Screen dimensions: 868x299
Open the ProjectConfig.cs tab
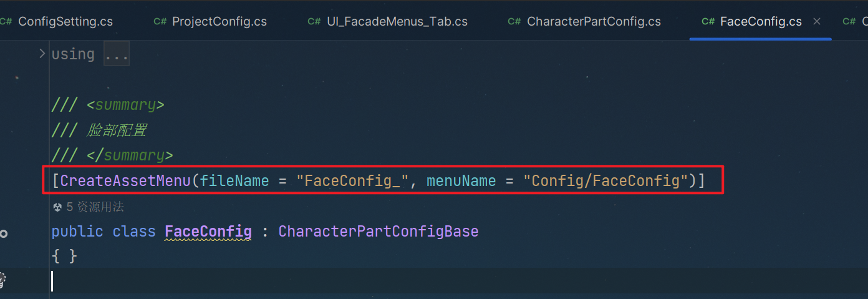pyautogui.click(x=219, y=21)
